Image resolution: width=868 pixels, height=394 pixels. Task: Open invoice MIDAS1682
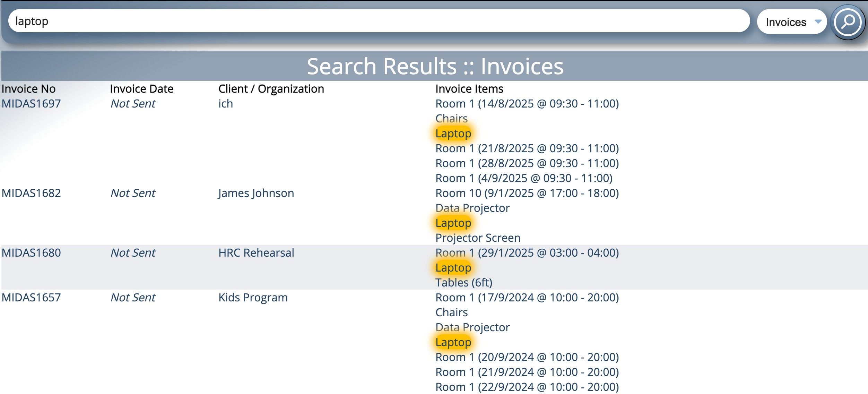tap(31, 193)
